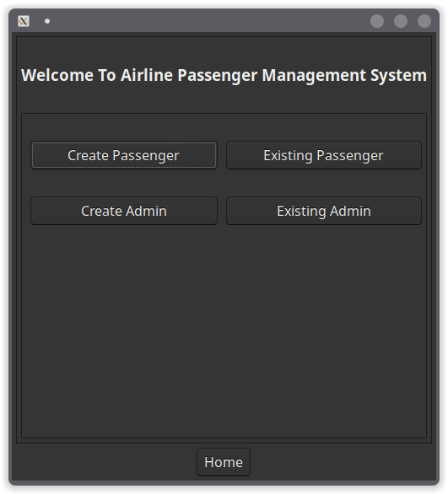Maximize window using the middle gray circle
The height and width of the screenshot is (494, 448).
click(x=401, y=21)
